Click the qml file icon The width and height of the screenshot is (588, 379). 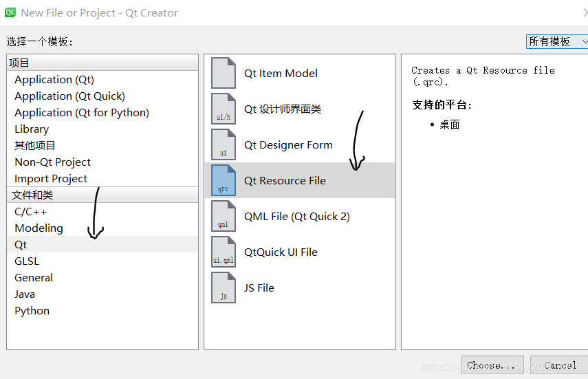pyautogui.click(x=224, y=216)
